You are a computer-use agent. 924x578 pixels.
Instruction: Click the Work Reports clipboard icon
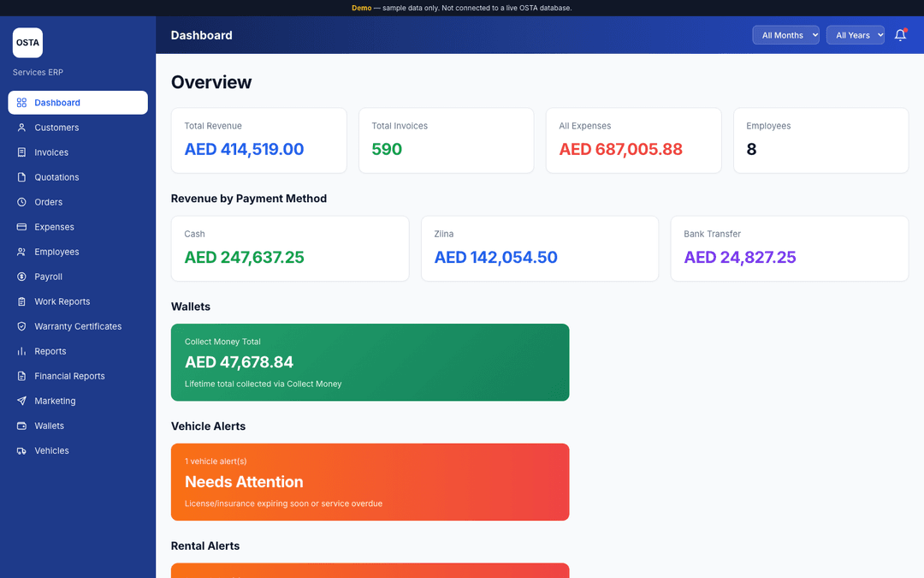[21, 301]
